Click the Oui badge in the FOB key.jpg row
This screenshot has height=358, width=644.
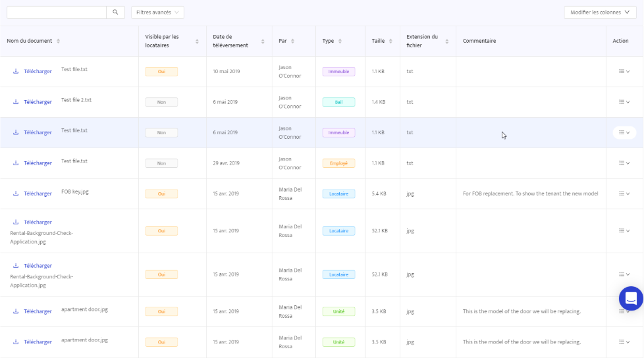click(161, 193)
